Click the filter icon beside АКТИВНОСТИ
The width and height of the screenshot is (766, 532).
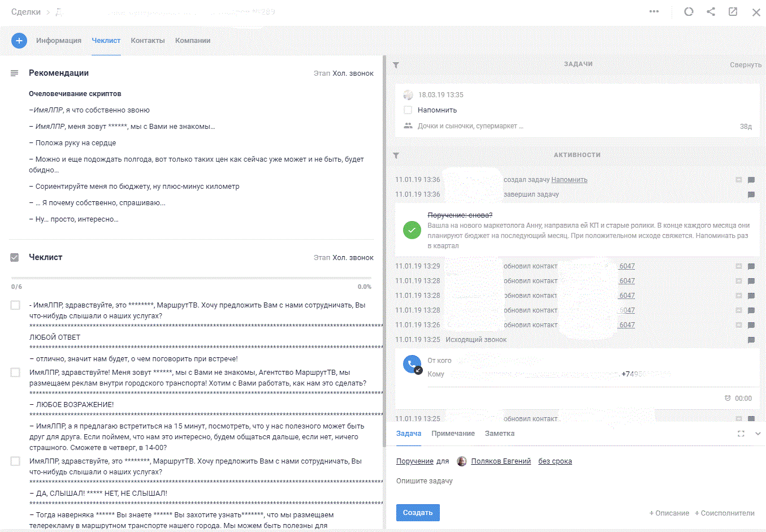396,155
